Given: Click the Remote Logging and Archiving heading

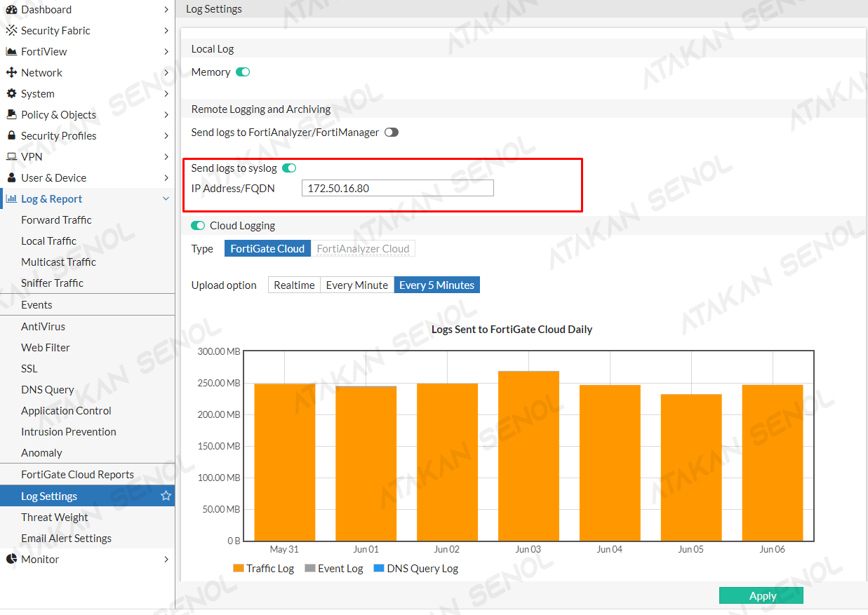Looking at the screenshot, I should point(261,109).
